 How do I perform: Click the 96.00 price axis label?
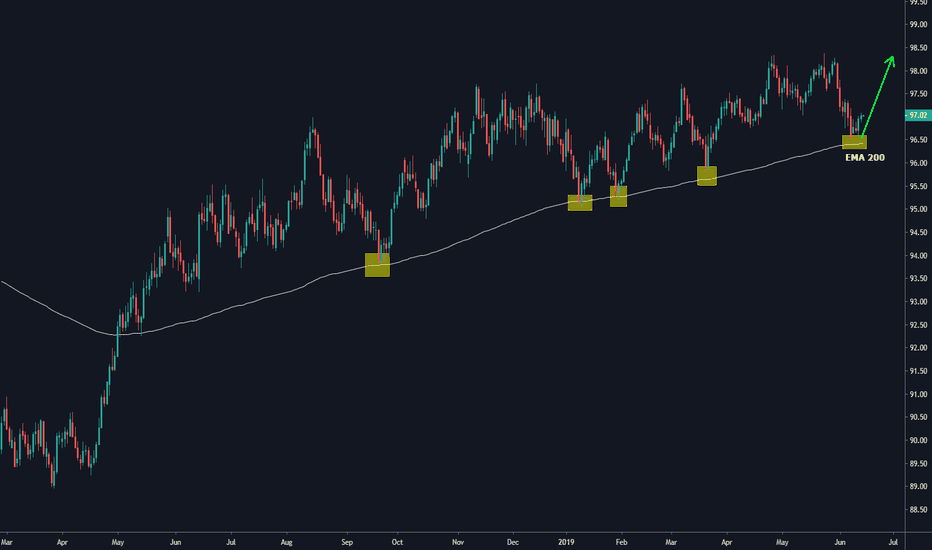918,163
